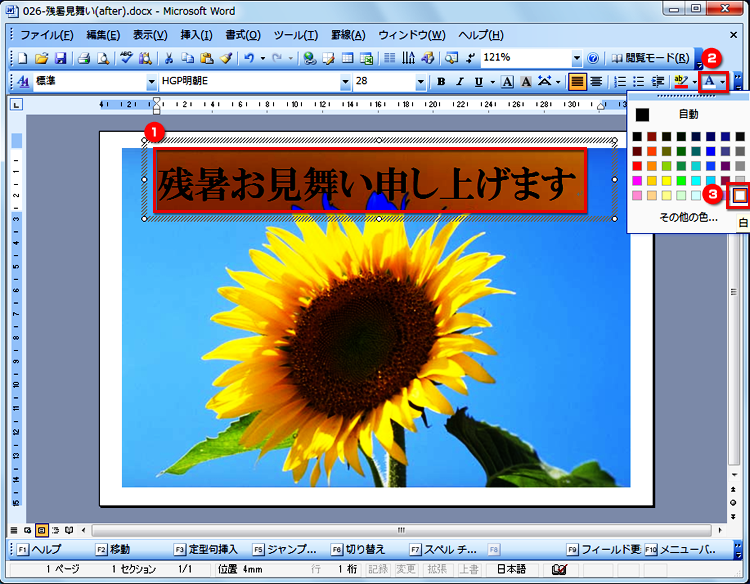Image resolution: width=750 pixels, height=584 pixels.
Task: Expand character scaling dropdown arrow
Action: (558, 82)
